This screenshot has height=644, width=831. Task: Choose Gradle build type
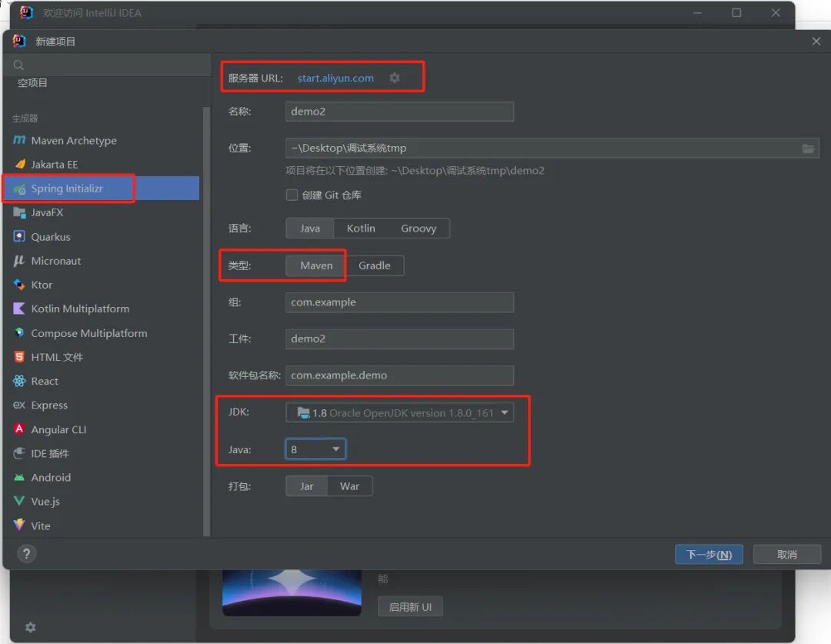click(x=374, y=265)
